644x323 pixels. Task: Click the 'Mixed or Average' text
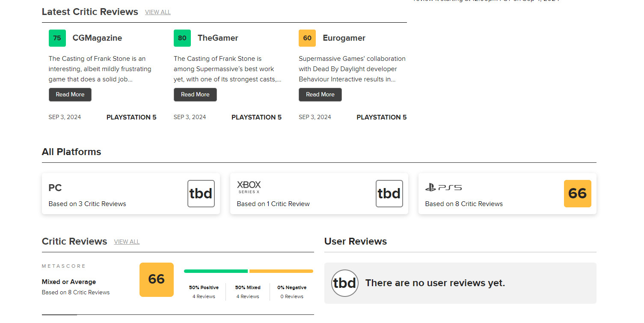(x=69, y=282)
